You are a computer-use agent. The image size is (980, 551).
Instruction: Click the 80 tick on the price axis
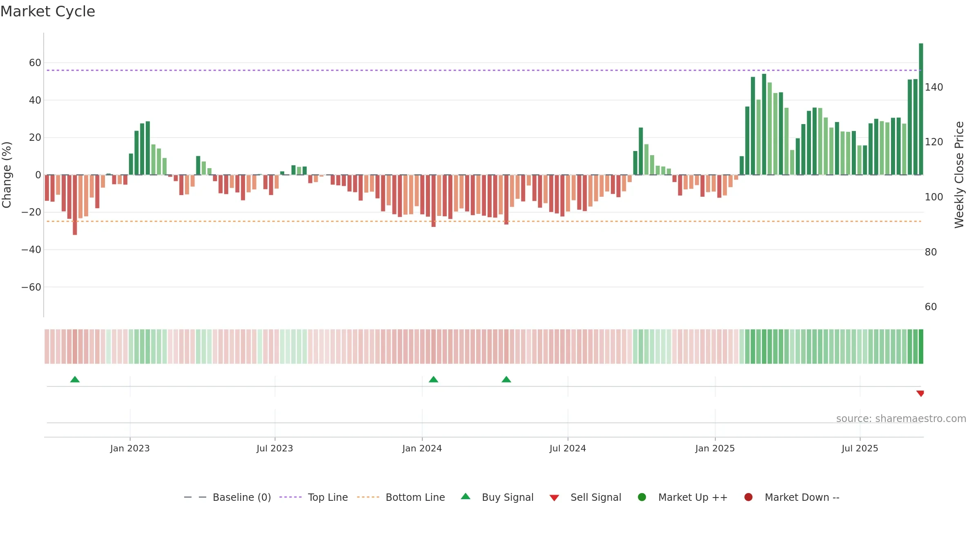point(931,252)
